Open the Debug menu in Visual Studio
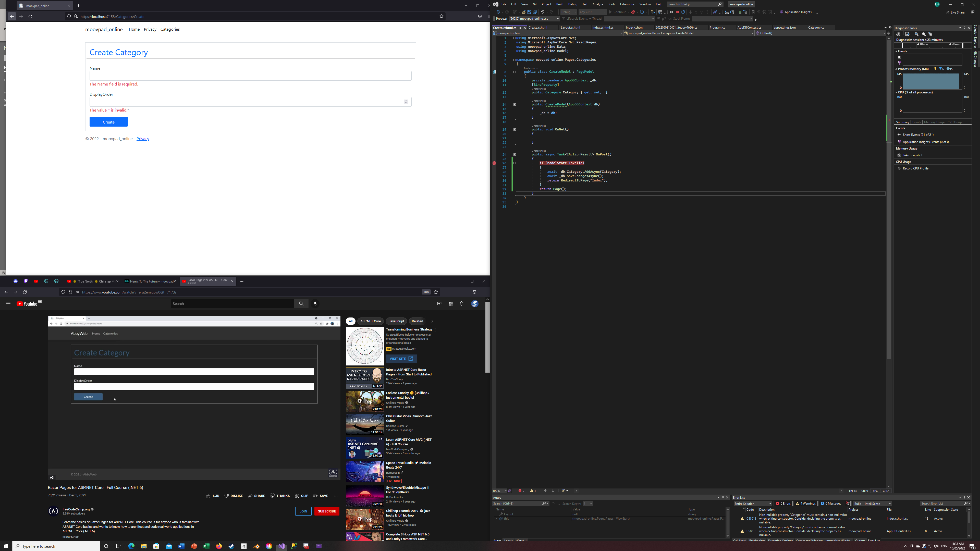The image size is (980, 551). click(x=572, y=4)
